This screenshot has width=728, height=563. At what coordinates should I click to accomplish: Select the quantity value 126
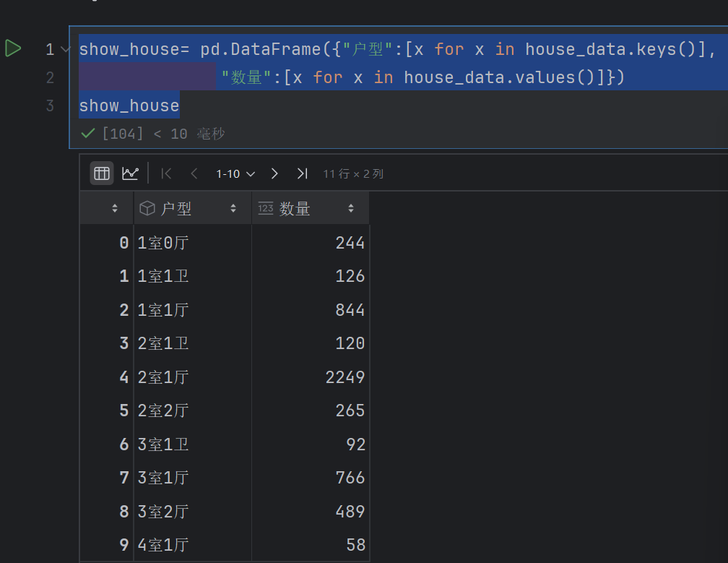point(350,276)
